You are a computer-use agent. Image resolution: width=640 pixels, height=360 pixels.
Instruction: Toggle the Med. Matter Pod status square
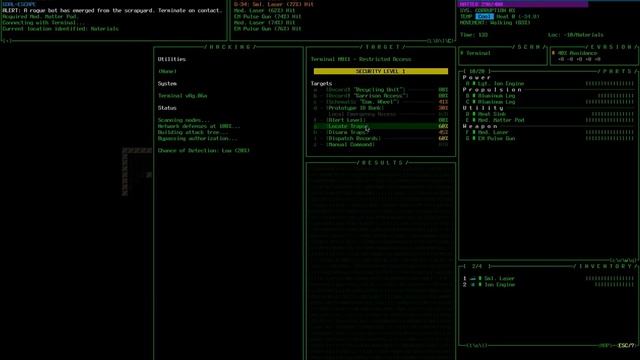(473, 120)
